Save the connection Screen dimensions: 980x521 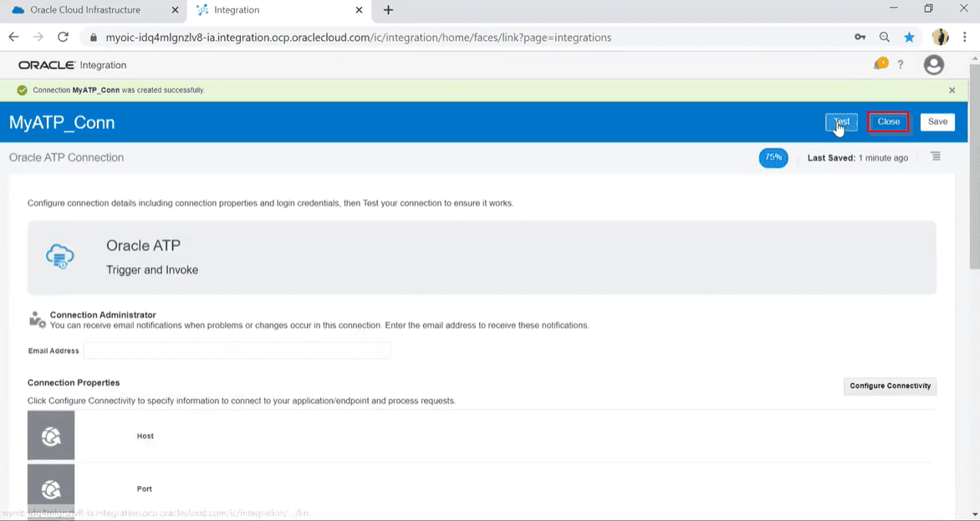(937, 122)
